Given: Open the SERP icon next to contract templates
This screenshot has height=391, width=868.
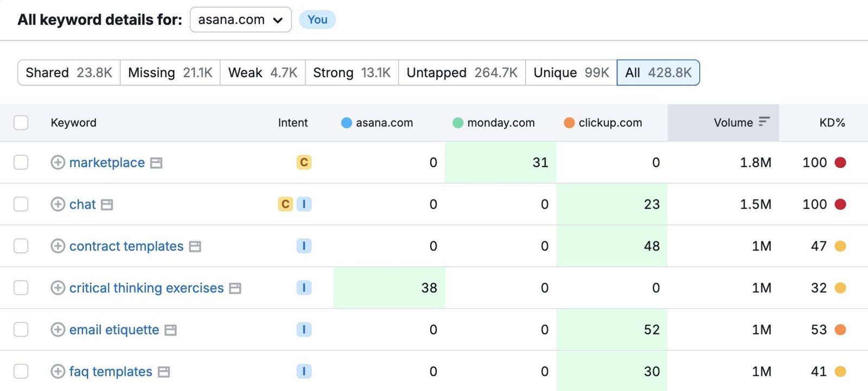Looking at the screenshot, I should pos(195,247).
